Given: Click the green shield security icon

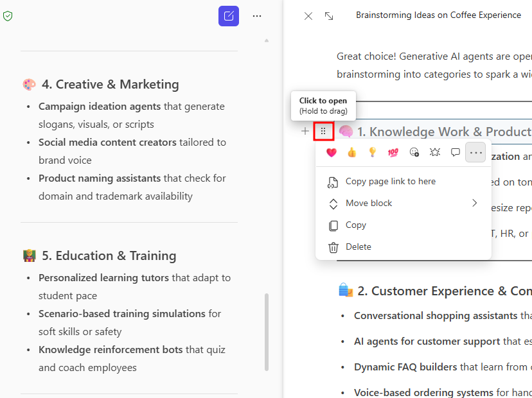Looking at the screenshot, I should coord(8,16).
